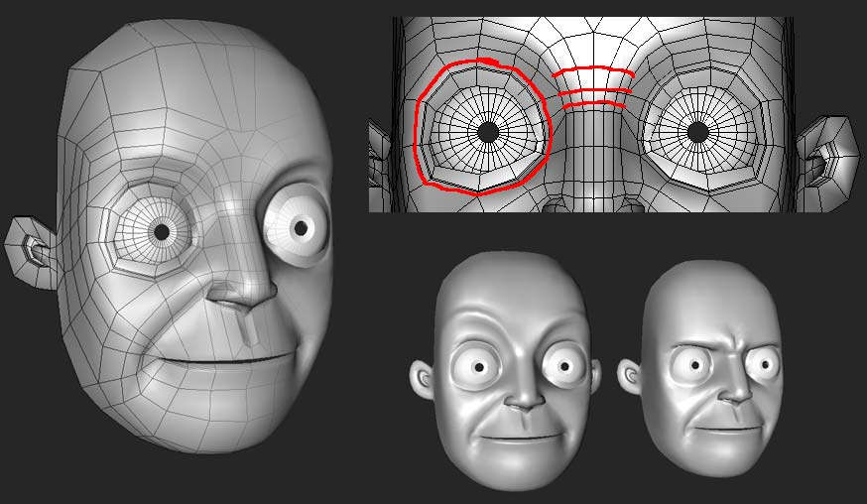Select the angry furrowed-brow head render
867x504 pixels.
pyautogui.click(x=700, y=368)
